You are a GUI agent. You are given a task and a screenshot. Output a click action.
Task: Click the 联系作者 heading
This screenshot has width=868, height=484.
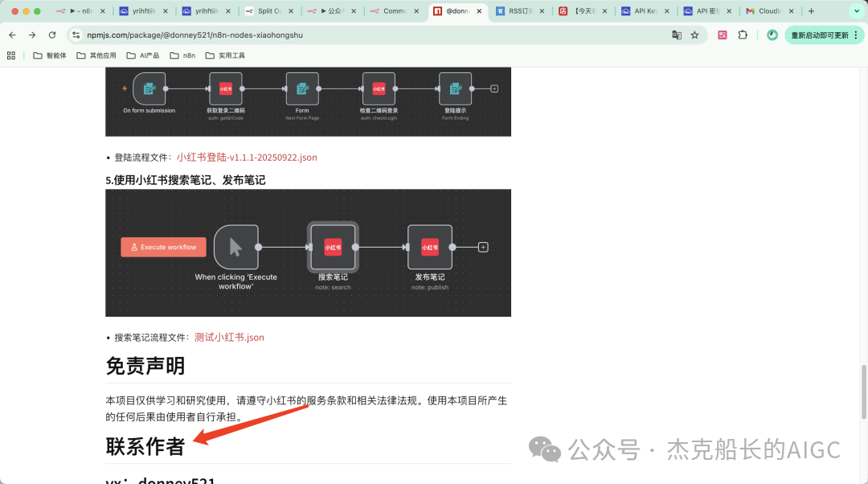tap(145, 446)
